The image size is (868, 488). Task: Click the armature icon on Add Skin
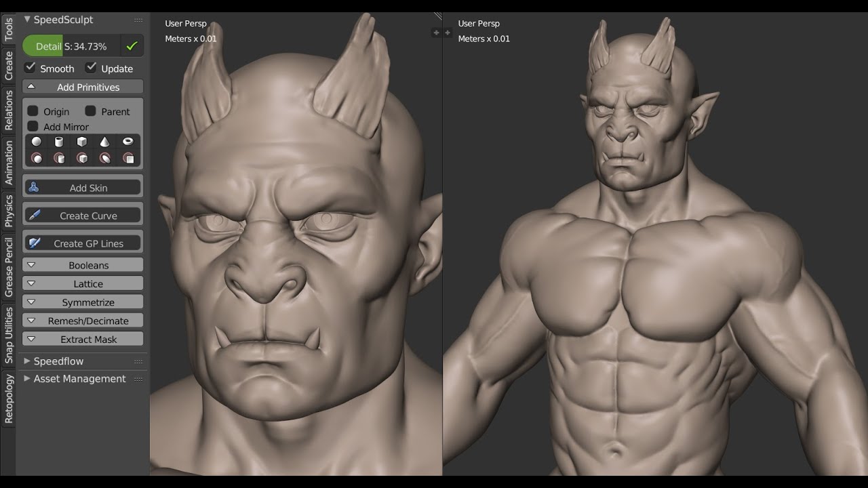[x=33, y=188]
